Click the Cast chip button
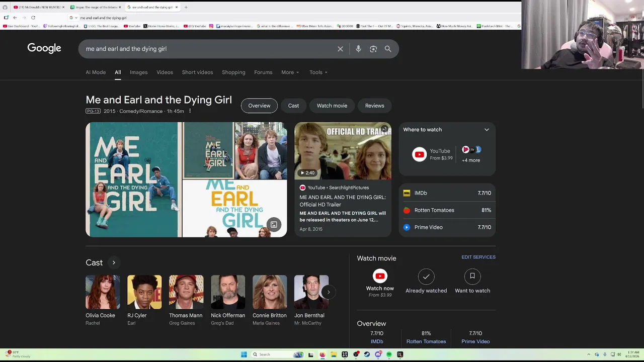Viewport: 644px width, 362px height. [293, 106]
